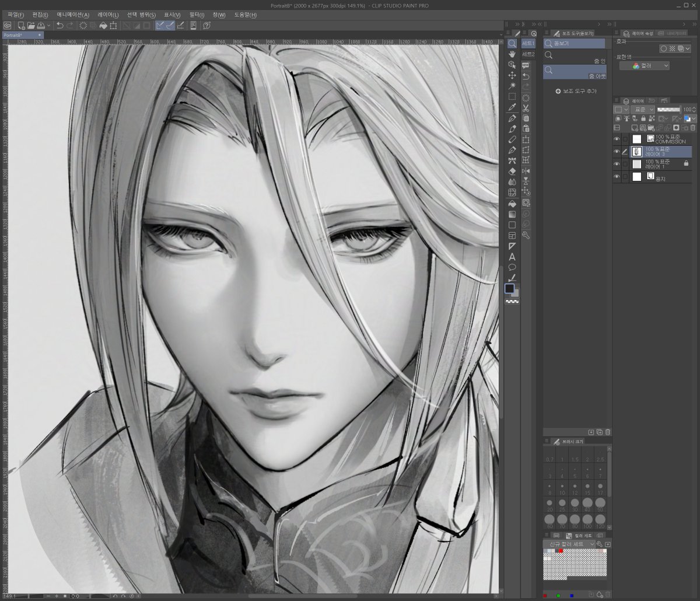Click the Open file folder icon
Screen dimensions: 700x601
tap(31, 25)
